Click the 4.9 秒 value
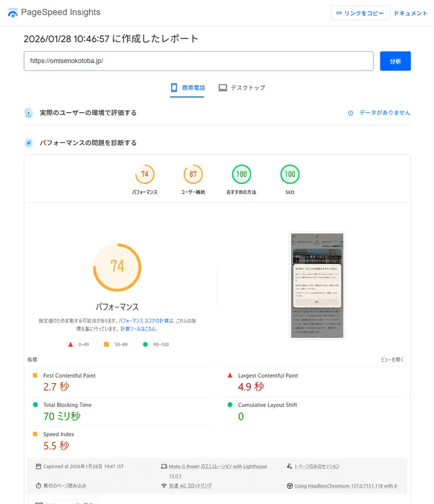Viewport: 434px width, 504px height. pos(251,387)
